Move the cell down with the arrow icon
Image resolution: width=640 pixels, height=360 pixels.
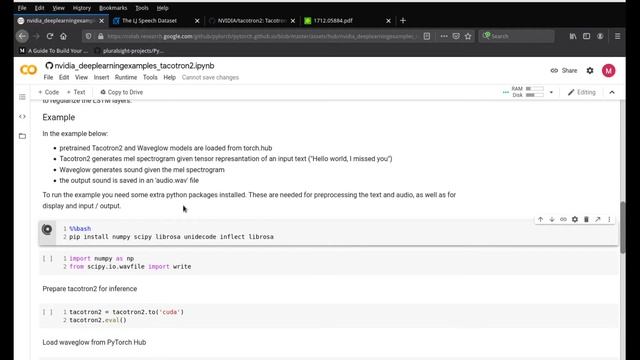point(552,220)
